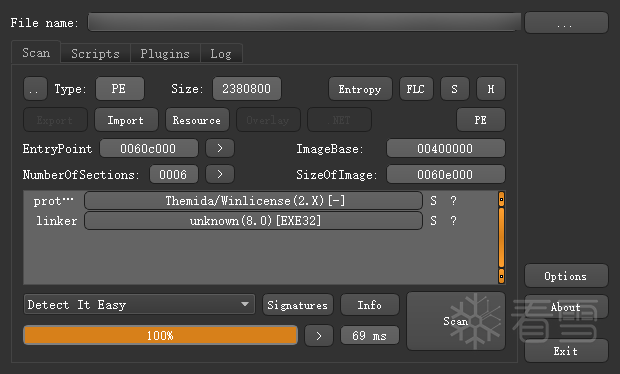Click the ? link for the linker row
The height and width of the screenshot is (374, 620).
point(454,221)
